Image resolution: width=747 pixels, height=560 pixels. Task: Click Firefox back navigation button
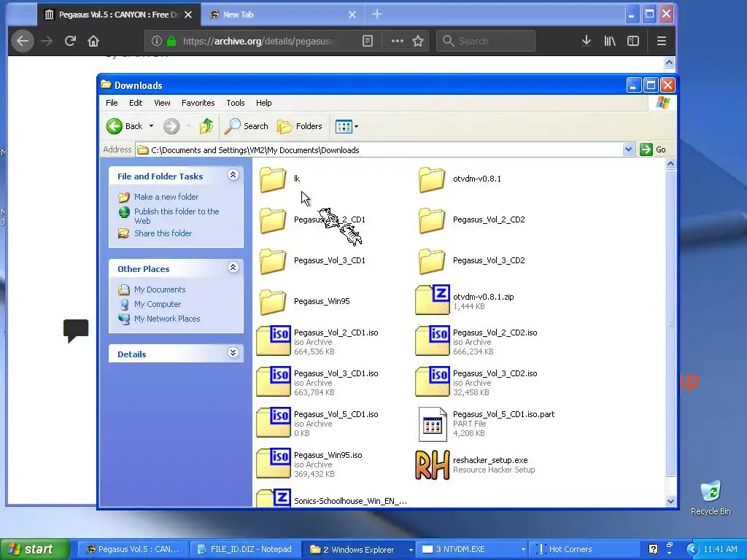[x=23, y=41]
